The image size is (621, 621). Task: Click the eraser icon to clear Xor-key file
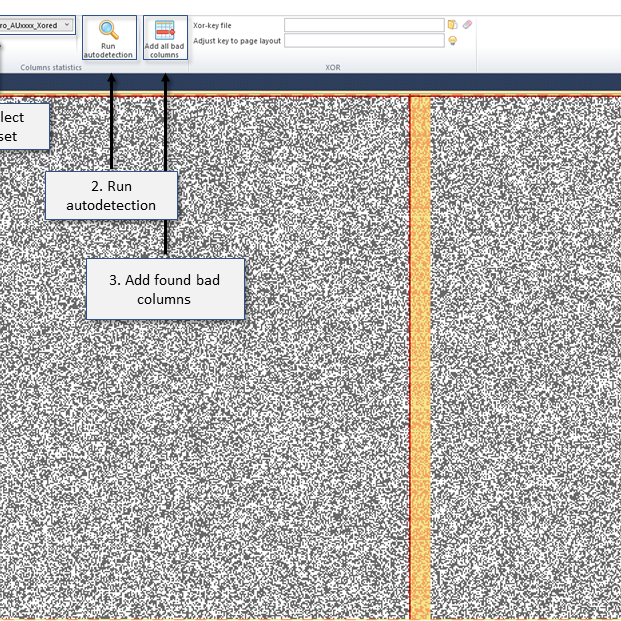tap(467, 24)
